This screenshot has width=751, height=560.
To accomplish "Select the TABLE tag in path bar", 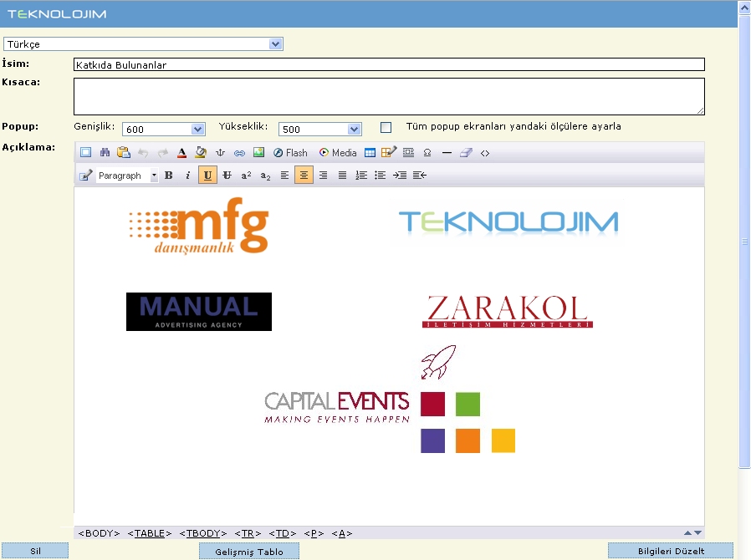I will [150, 533].
